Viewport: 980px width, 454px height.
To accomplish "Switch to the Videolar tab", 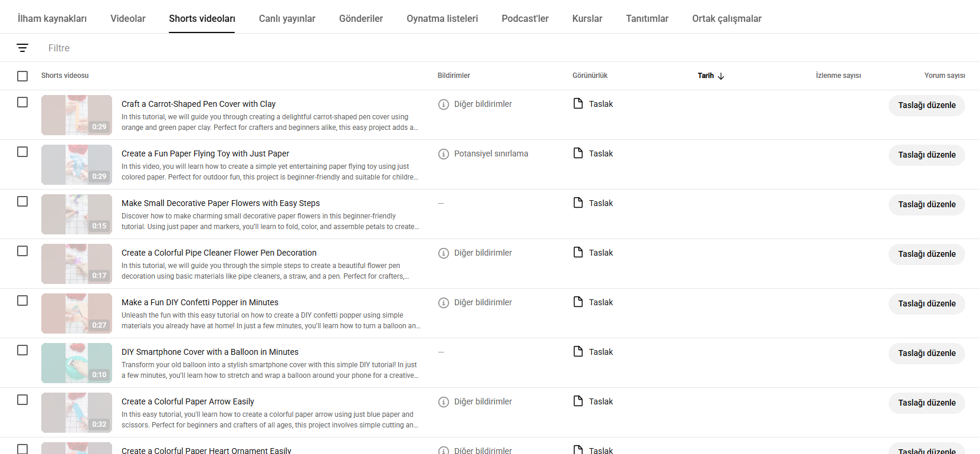I will tap(128, 18).
